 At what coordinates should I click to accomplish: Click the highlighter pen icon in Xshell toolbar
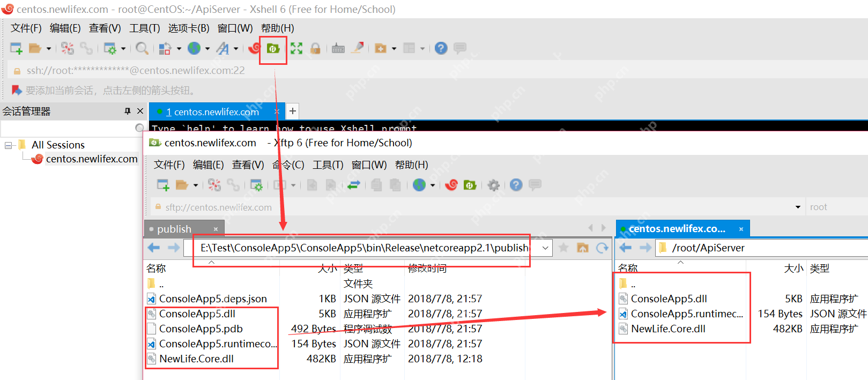pyautogui.click(x=358, y=48)
